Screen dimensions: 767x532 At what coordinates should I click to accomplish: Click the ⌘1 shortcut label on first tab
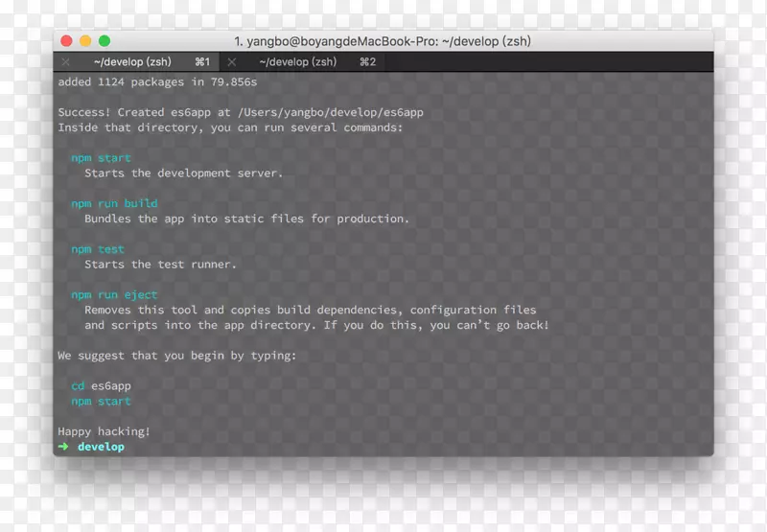202,62
